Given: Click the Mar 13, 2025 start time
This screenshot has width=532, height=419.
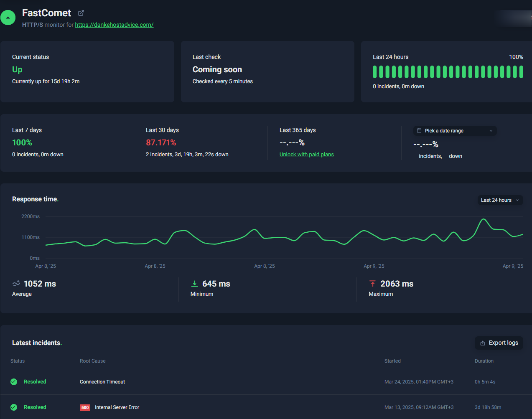Looking at the screenshot, I should point(419,407).
